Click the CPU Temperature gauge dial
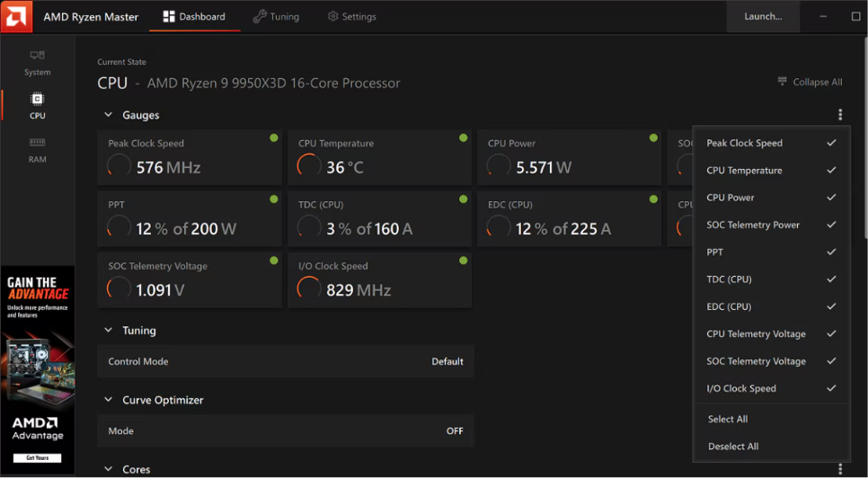The image size is (868, 478). point(309,166)
